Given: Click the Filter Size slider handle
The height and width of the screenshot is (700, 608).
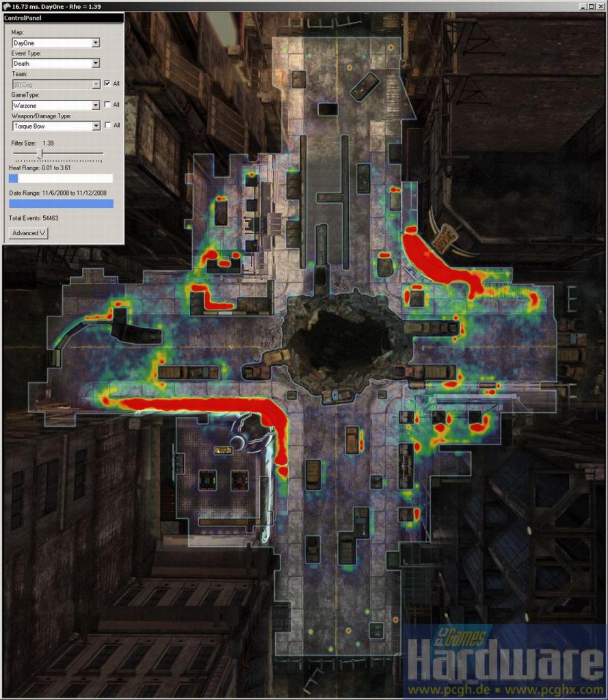Looking at the screenshot, I should [40, 154].
